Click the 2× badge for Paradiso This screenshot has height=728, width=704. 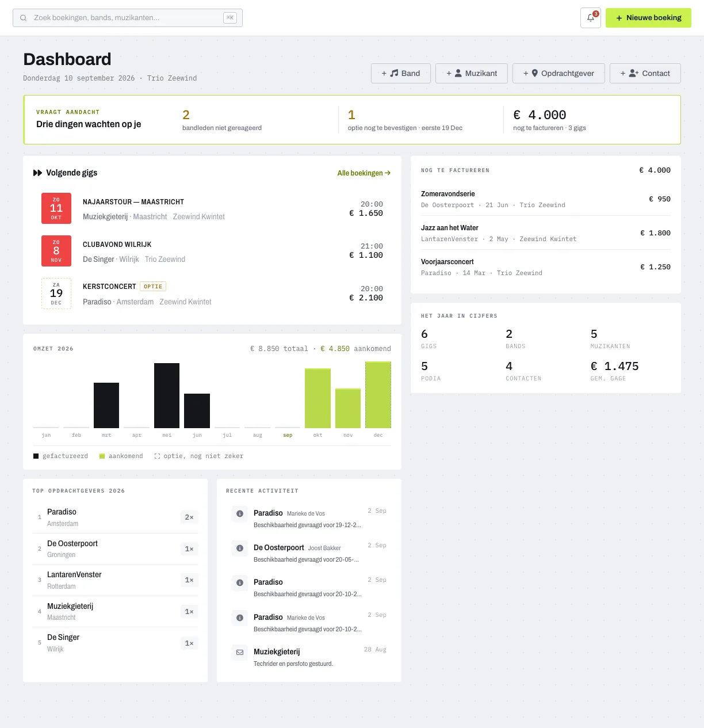[189, 517]
